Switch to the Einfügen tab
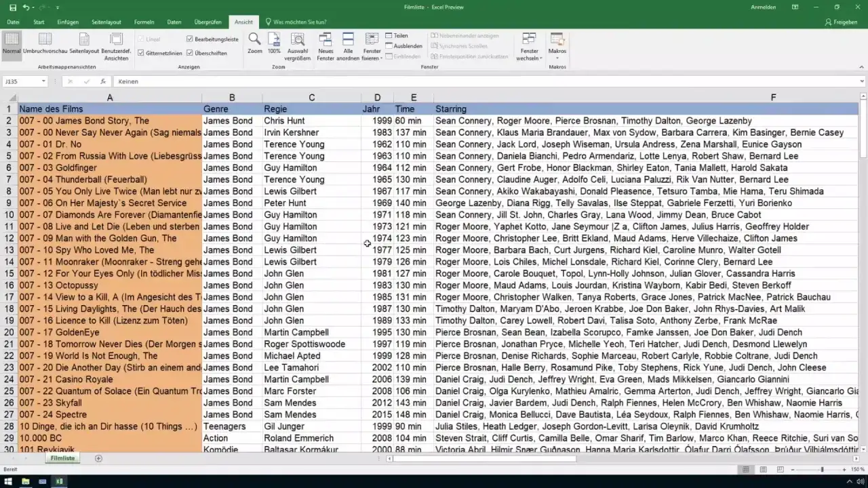Screen dimensions: 868x488 tap(68, 22)
